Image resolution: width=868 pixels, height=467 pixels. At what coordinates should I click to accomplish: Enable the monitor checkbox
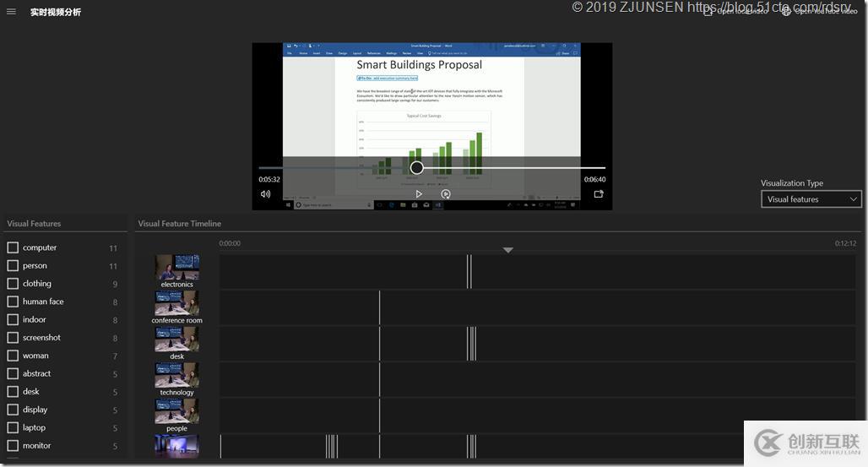coord(13,445)
